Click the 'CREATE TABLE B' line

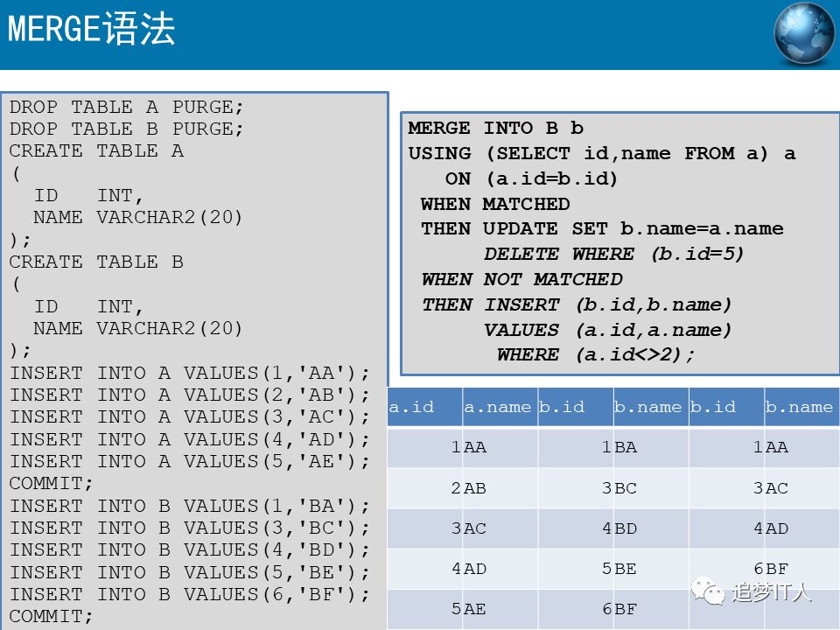(96, 262)
